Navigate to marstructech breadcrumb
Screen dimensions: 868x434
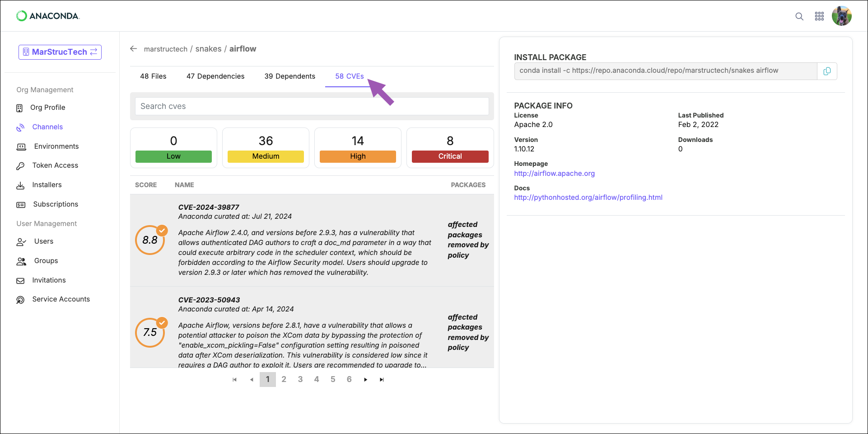[x=166, y=49]
